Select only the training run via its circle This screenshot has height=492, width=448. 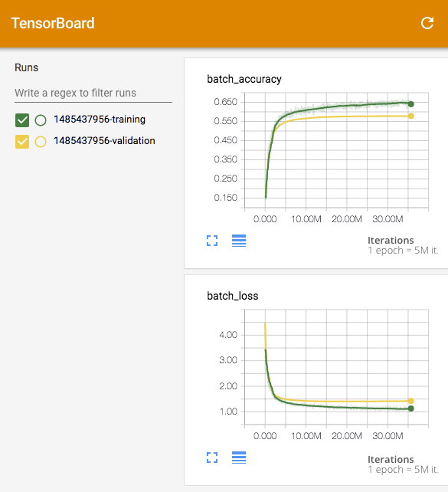point(41,120)
